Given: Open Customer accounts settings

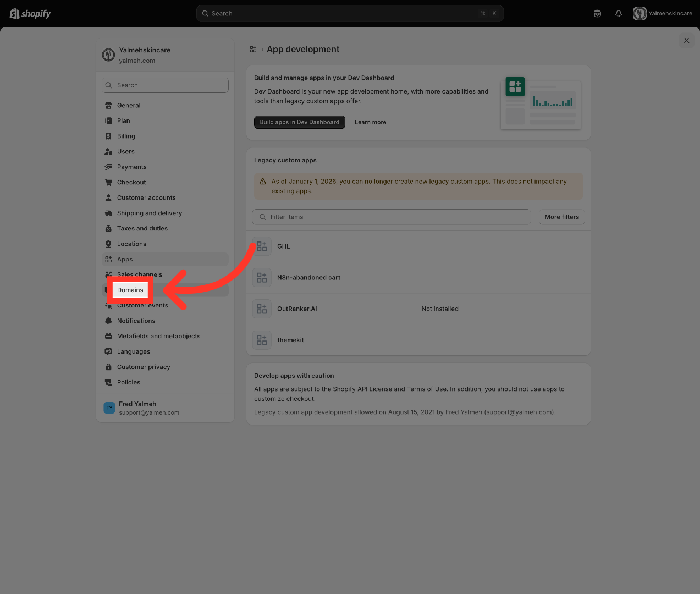Looking at the screenshot, I should (165, 197).
